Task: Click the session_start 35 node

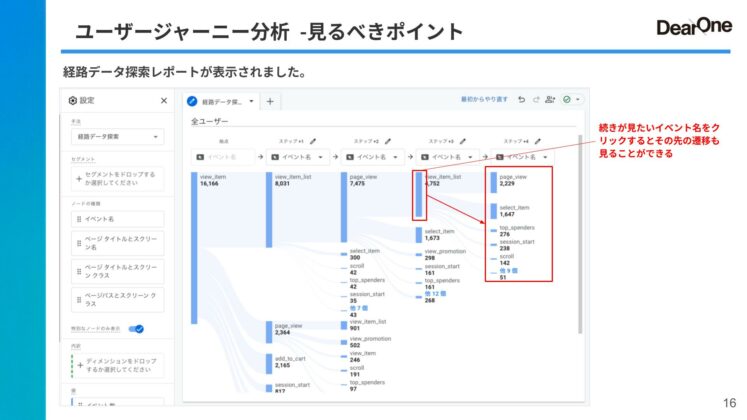Action: [x=344, y=297]
